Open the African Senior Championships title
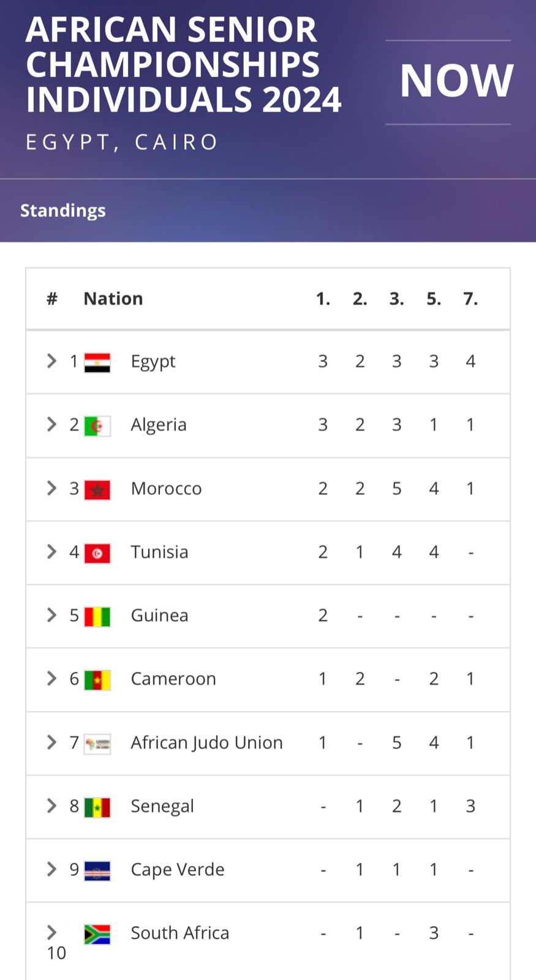 point(183,65)
